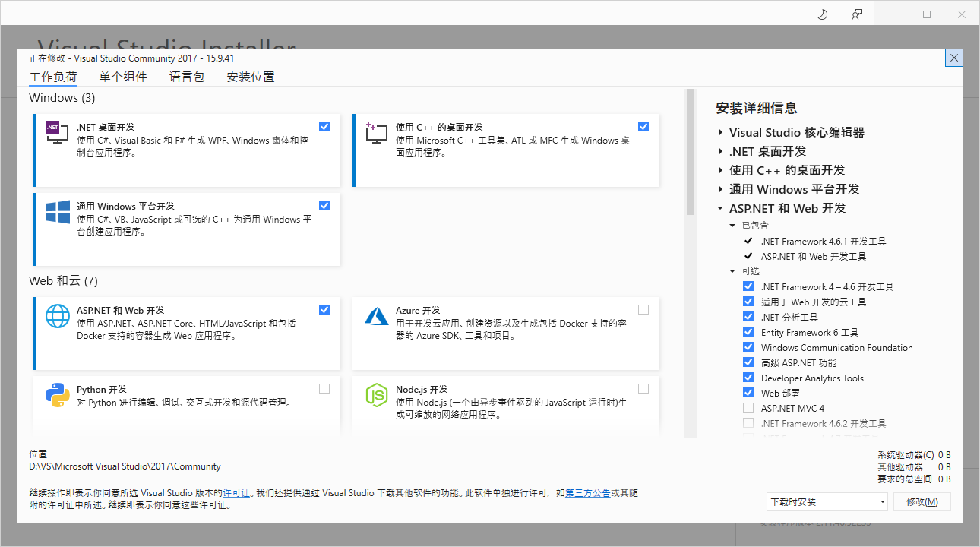Click the 位置 label
Image resolution: width=980 pixels, height=547 pixels.
[x=38, y=454]
